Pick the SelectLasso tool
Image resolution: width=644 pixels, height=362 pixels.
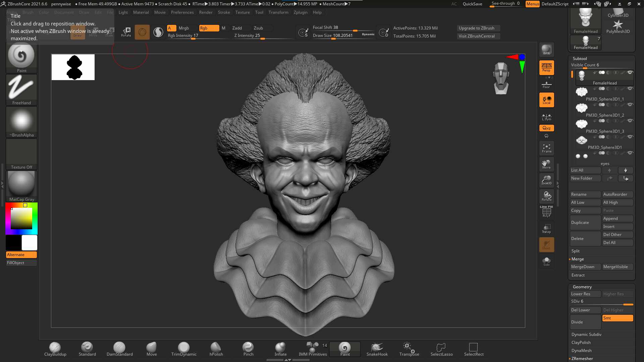441,349
